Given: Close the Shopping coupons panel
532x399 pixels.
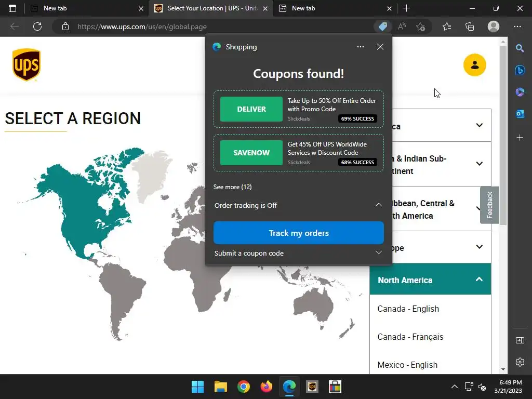Looking at the screenshot, I should click(380, 47).
